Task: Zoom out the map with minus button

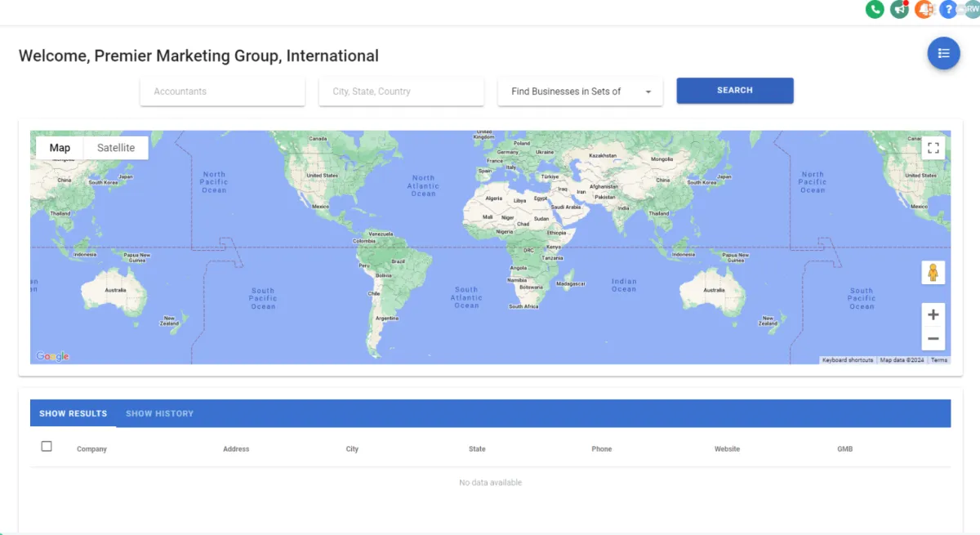Action: tap(933, 338)
